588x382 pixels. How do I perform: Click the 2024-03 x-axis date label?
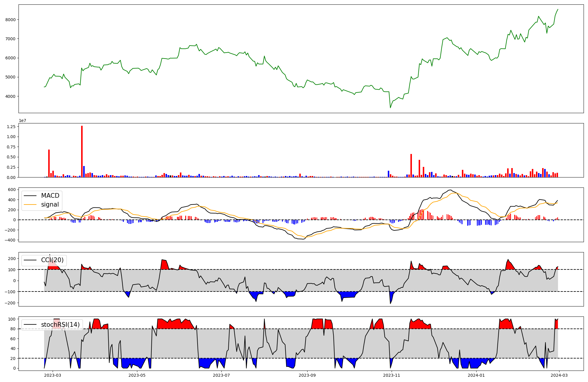tap(559, 375)
